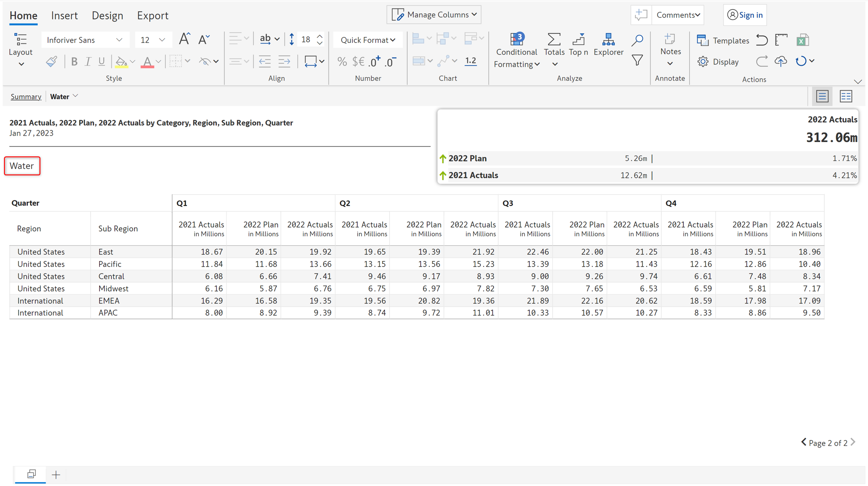Click the undo arrow in Actions
868x486 pixels.
pos(761,40)
